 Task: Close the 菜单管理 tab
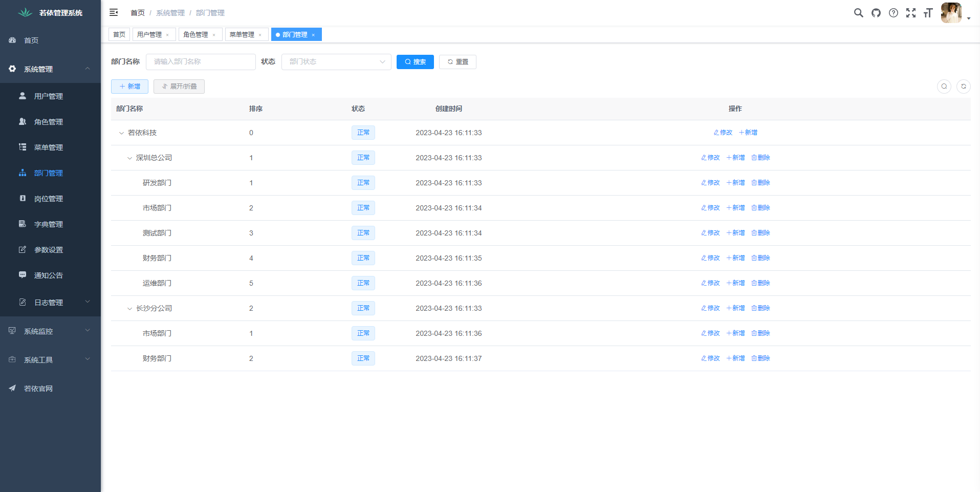point(260,35)
